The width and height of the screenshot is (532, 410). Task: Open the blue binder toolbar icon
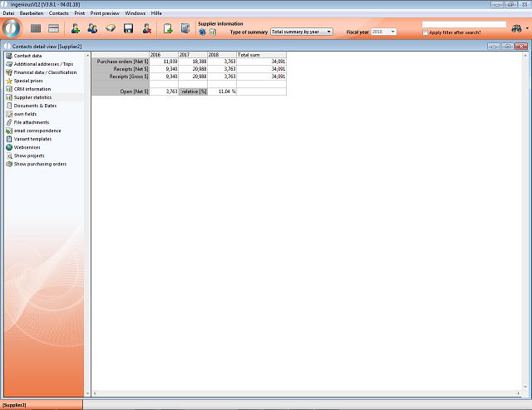(185, 28)
